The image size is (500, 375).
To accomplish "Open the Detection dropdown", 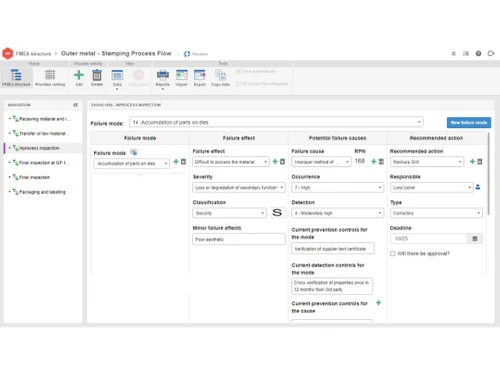I will pos(338,213).
